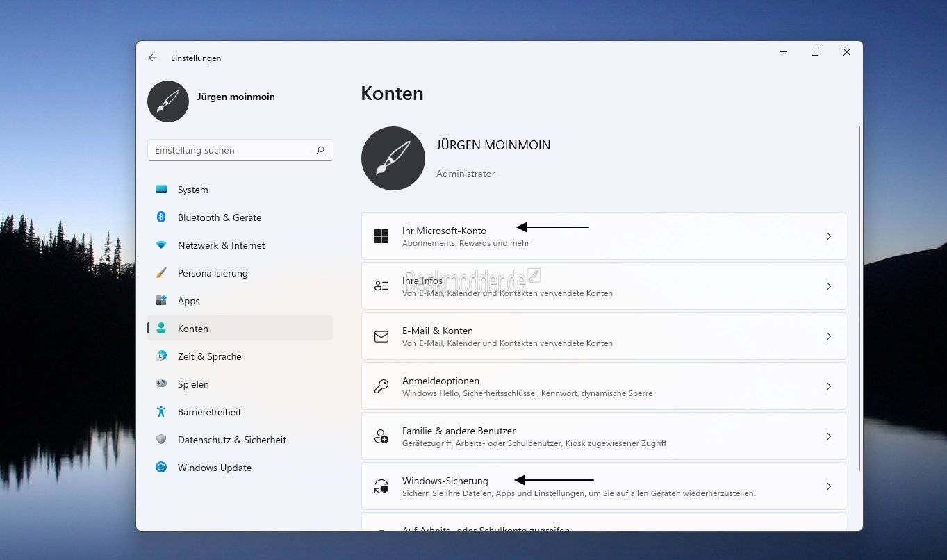Expand the Windows-Sicherung row chevron
The height and width of the screenshot is (560, 947).
(x=828, y=486)
